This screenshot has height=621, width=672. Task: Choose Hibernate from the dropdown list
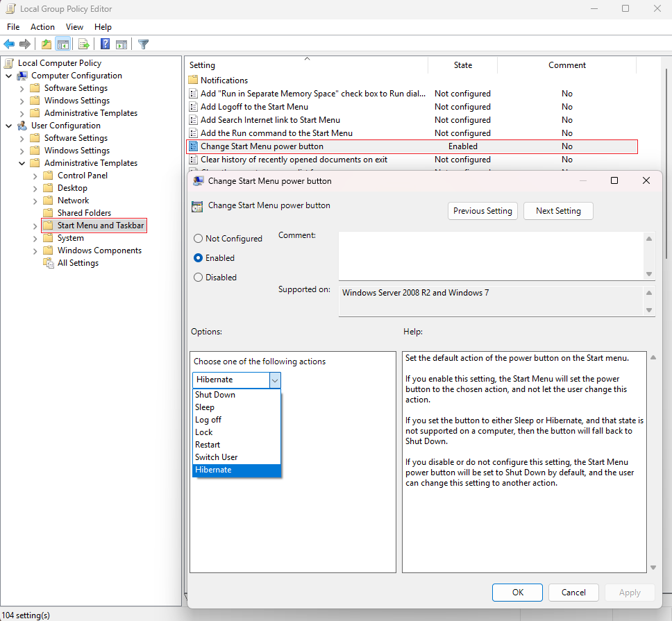[237, 470]
